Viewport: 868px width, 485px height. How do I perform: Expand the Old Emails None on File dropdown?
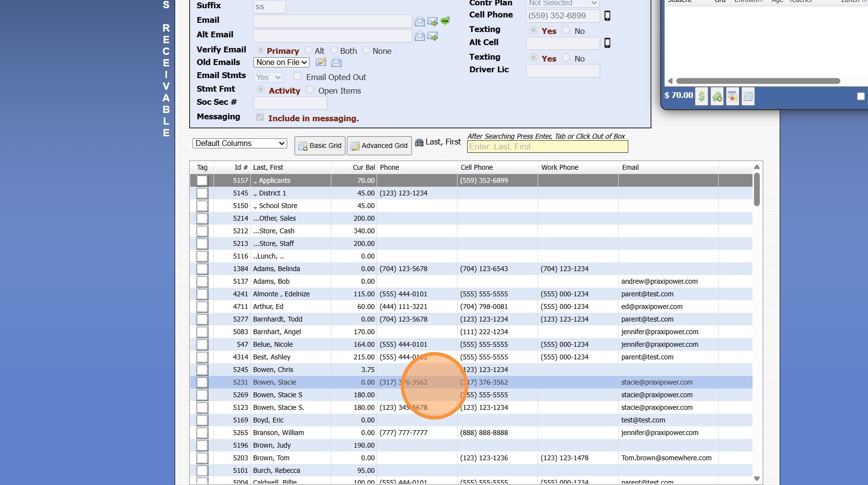281,63
